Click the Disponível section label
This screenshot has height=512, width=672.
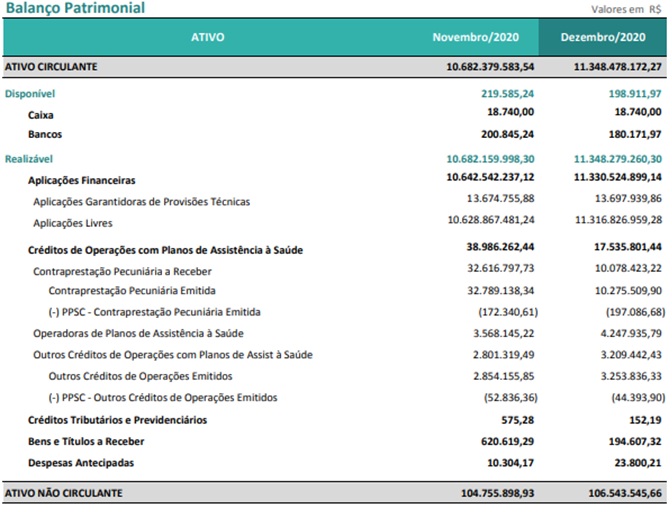click(30, 94)
